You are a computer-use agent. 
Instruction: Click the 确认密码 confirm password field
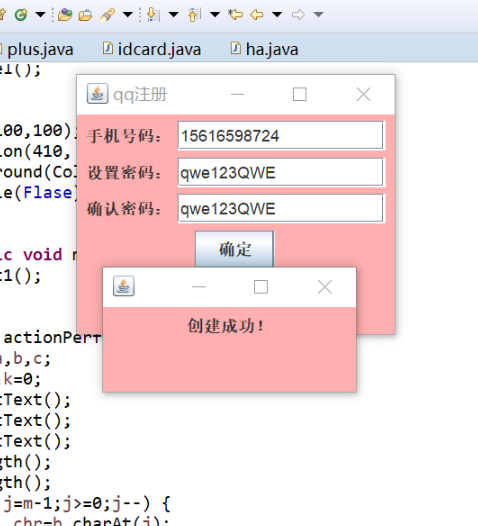280,209
